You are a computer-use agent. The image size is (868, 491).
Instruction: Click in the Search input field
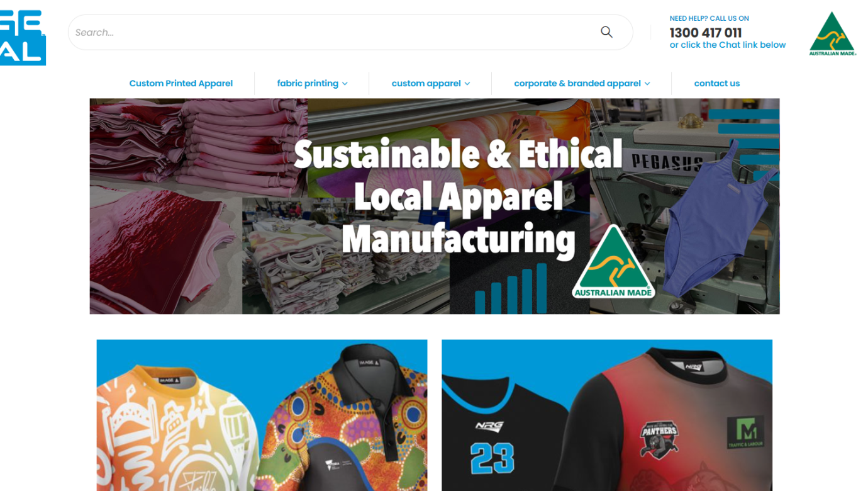[x=333, y=32]
